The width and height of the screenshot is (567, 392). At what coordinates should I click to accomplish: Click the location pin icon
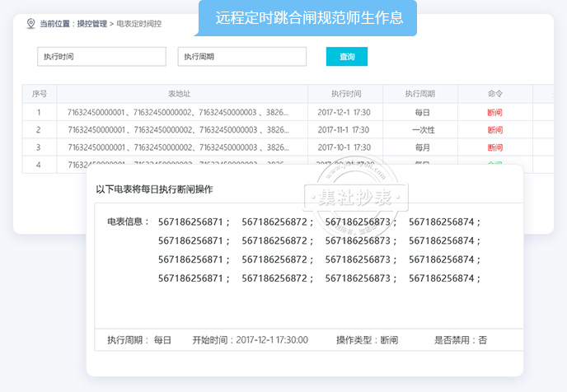pos(31,23)
